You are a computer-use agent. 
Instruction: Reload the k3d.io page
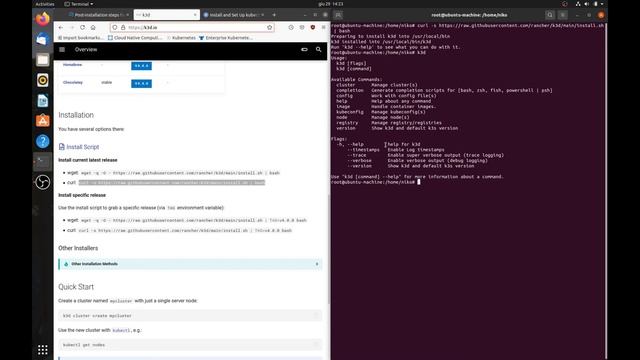[x=82, y=27]
